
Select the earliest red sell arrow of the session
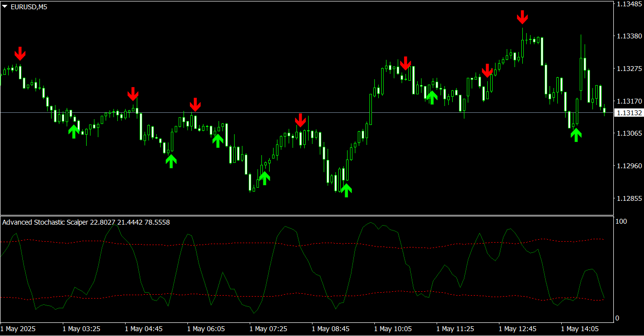coord(19,53)
